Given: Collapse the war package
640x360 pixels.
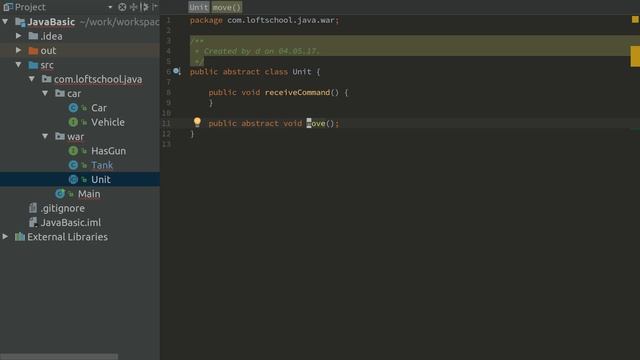Looking at the screenshot, I should 45,136.
